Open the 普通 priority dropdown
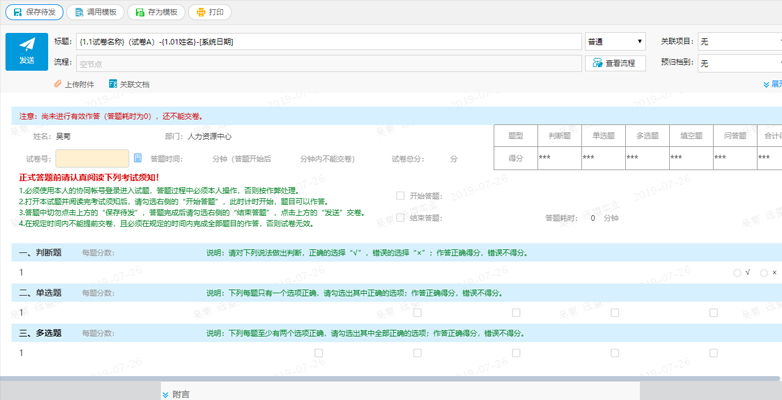The image size is (782, 400). (615, 41)
